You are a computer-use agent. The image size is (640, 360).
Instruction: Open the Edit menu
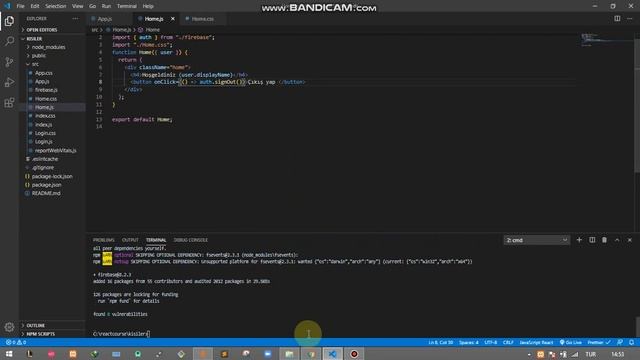[x=35, y=6]
